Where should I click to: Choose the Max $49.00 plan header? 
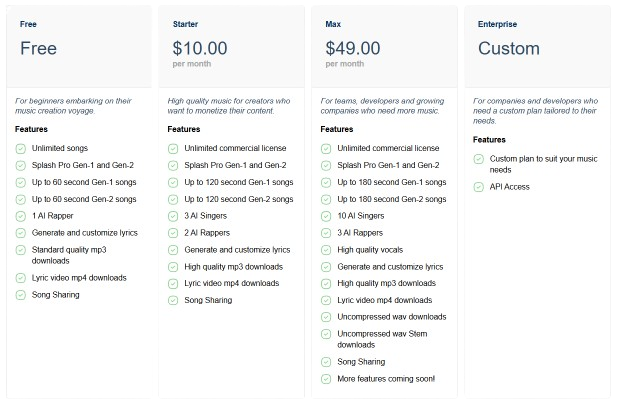click(384, 47)
